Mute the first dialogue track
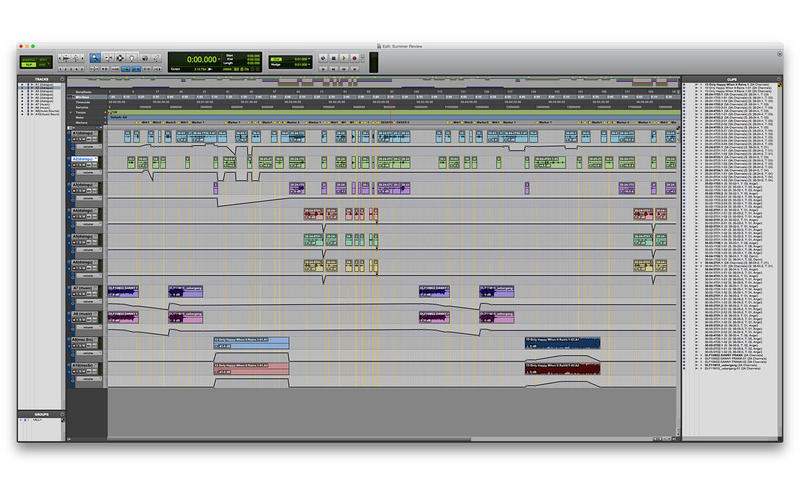 point(84,139)
